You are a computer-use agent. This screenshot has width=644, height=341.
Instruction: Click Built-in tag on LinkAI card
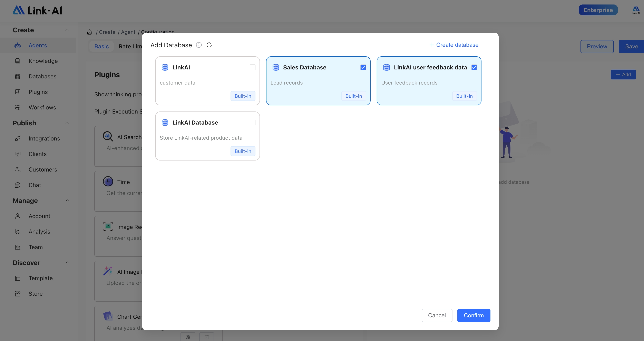[243, 96]
